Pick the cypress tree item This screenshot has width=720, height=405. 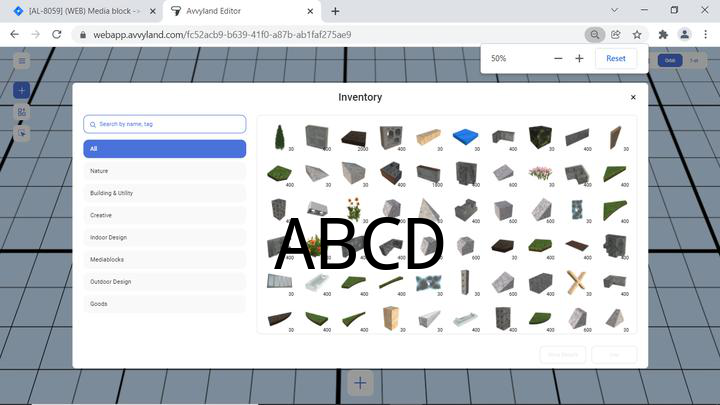point(280,137)
